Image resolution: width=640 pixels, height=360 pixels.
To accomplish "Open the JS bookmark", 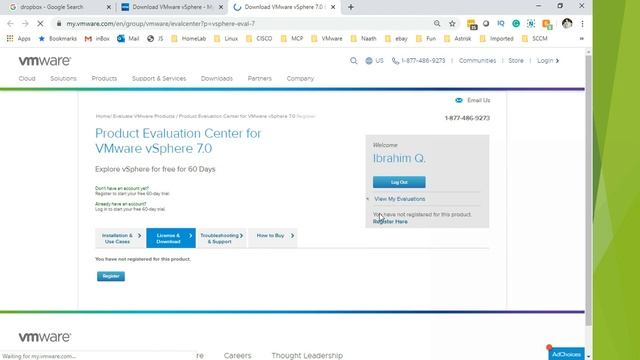I will point(156,38).
